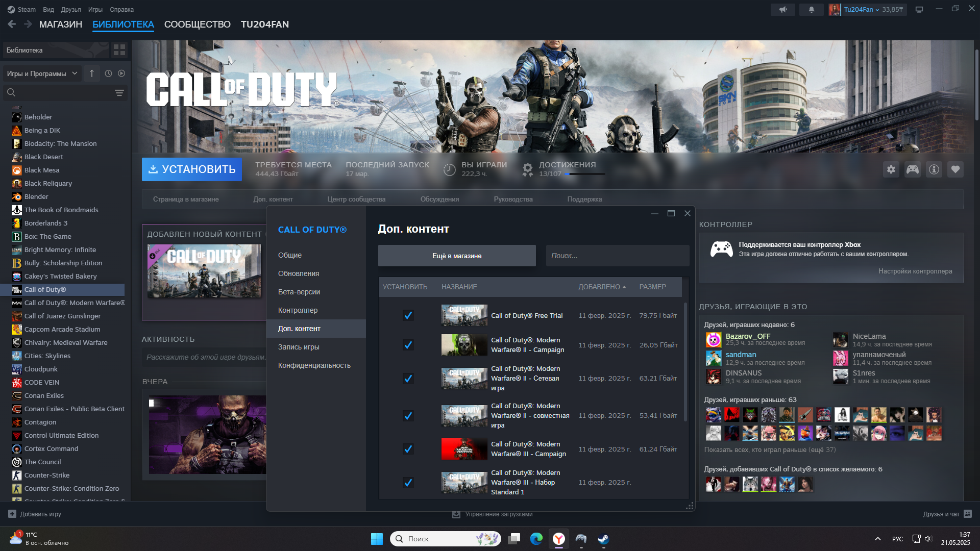Toggle Modern Warfare III Campaign checkbox

pyautogui.click(x=408, y=449)
